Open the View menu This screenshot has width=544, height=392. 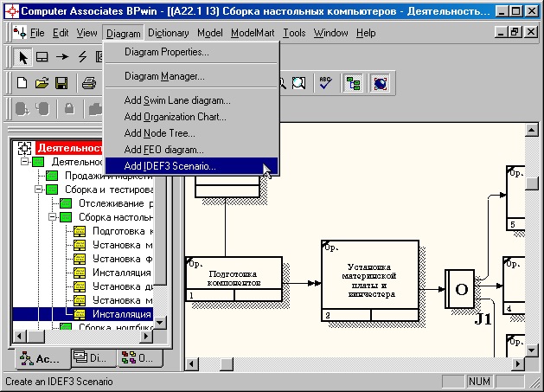(86, 33)
